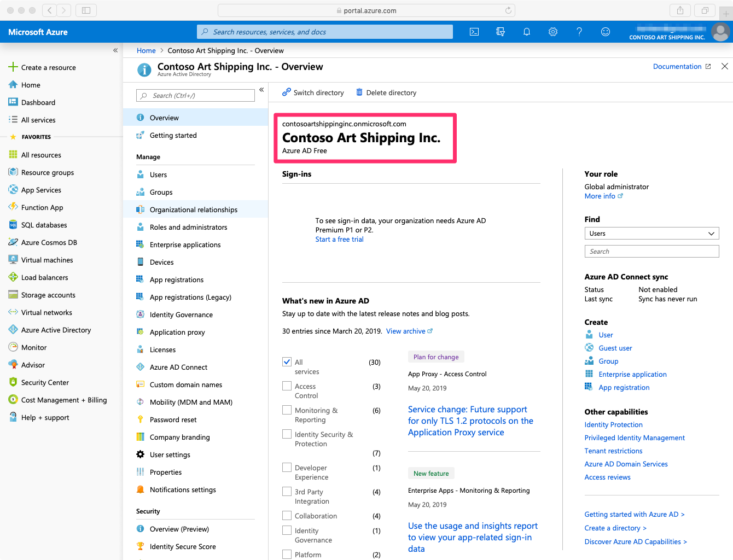Uncheck the All services filter
Screen dimensions: 733x560
click(287, 362)
